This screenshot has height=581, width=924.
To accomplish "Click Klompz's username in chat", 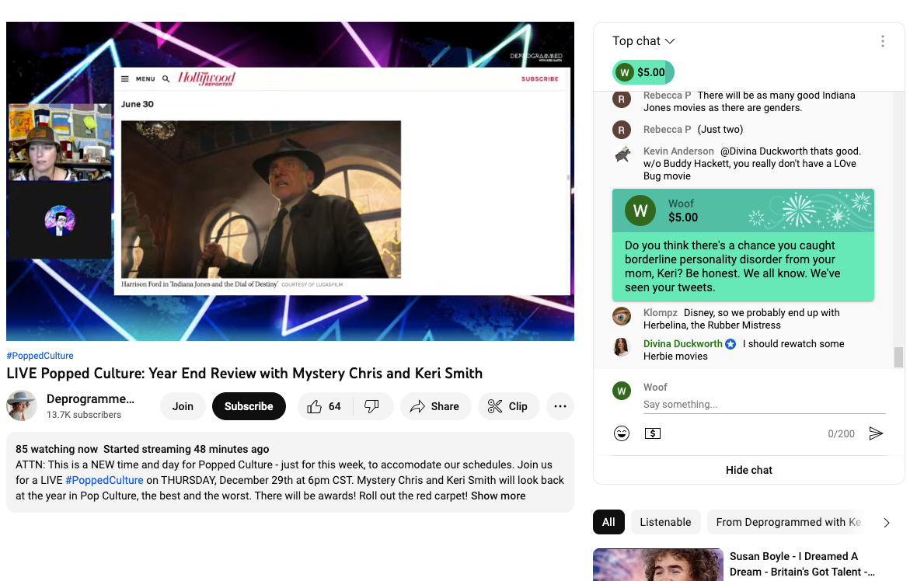I will coord(661,313).
